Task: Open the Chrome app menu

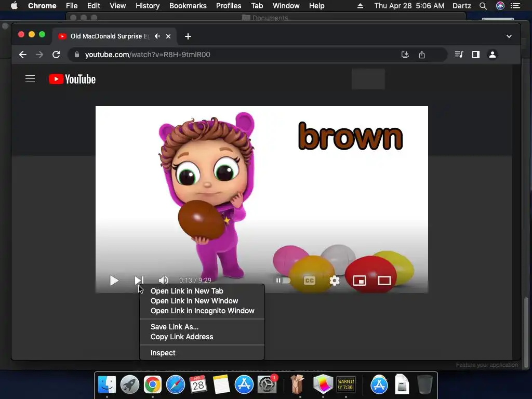Action: click(42, 6)
